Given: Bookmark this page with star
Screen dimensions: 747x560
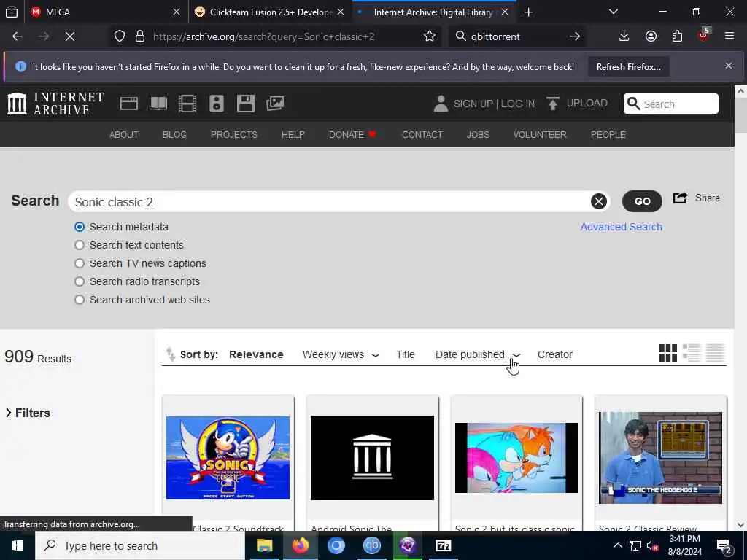Looking at the screenshot, I should point(430,36).
